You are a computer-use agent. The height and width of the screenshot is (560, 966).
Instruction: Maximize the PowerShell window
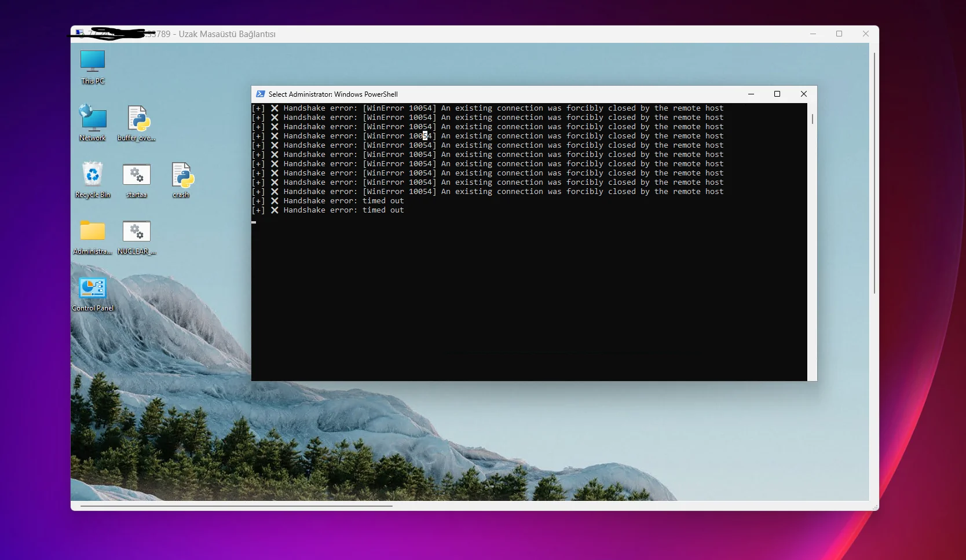pyautogui.click(x=777, y=94)
